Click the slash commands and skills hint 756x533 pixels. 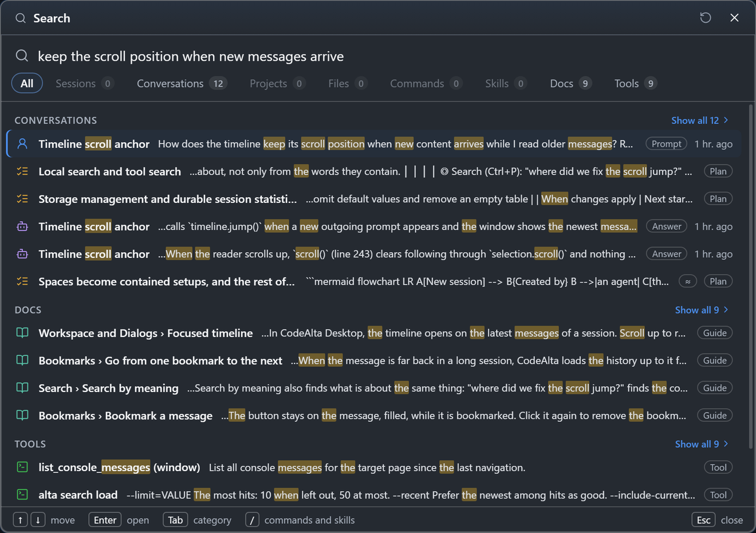coord(253,520)
